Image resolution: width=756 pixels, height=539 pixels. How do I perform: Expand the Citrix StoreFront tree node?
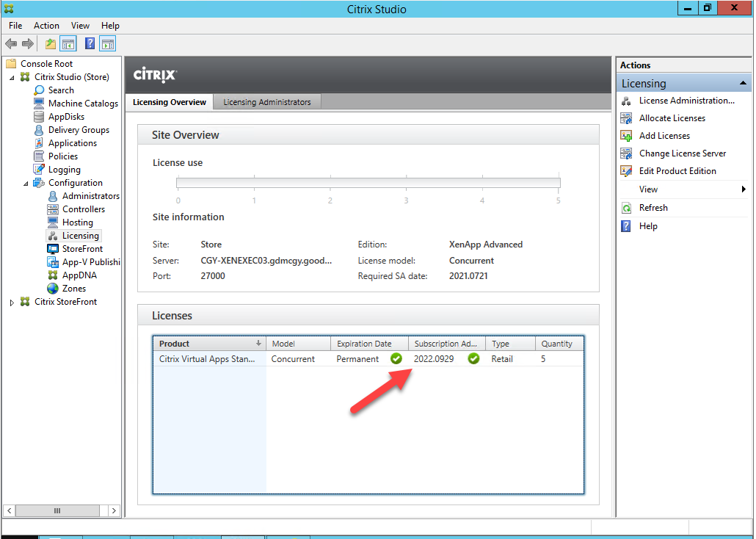point(12,303)
